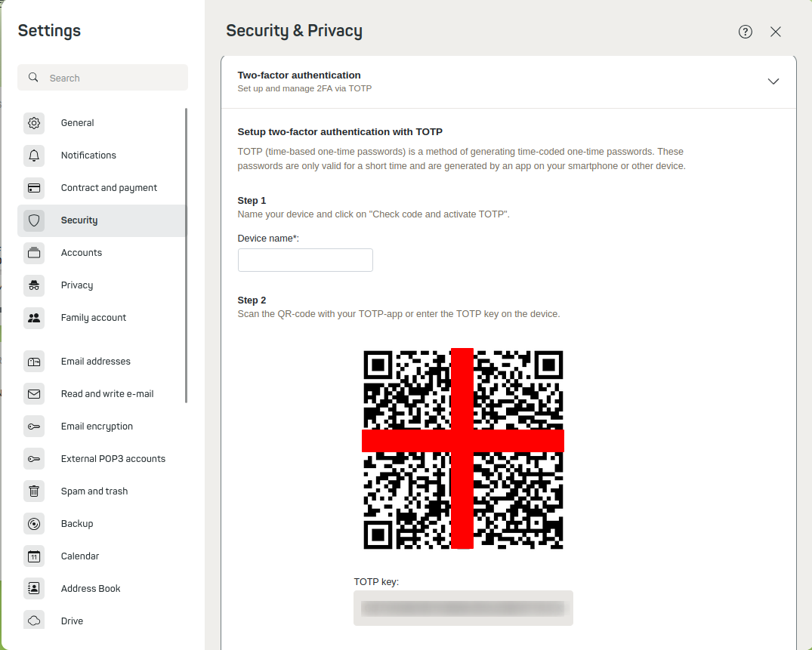Go to Email addresses settings
Screen dimensions: 812x650
pyautogui.click(x=96, y=362)
